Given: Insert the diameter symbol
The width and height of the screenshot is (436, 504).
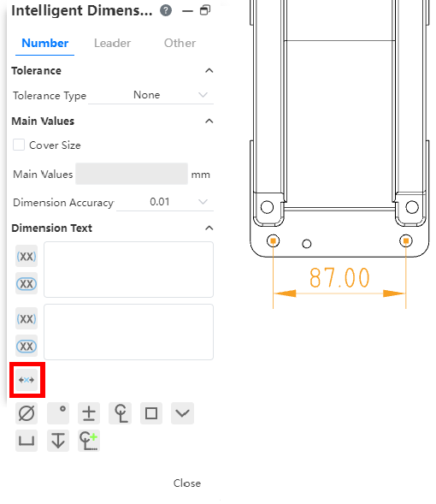Looking at the screenshot, I should tap(27, 413).
